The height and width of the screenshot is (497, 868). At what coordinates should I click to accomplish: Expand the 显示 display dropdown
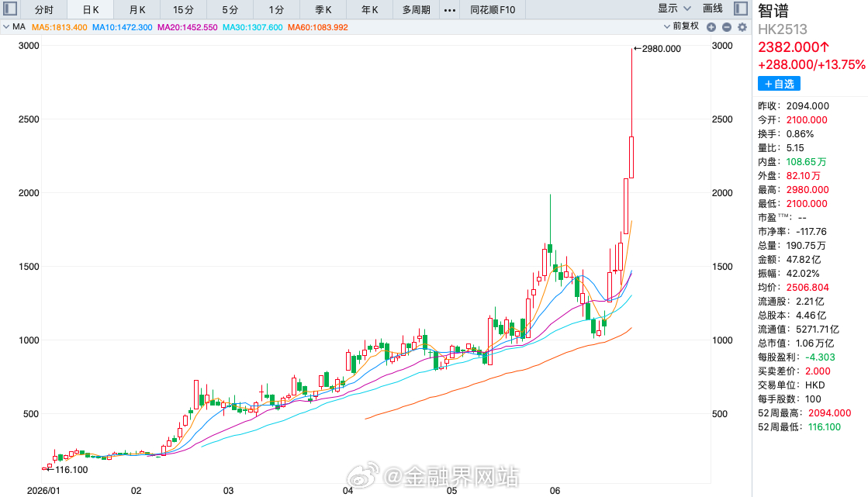[x=674, y=9]
